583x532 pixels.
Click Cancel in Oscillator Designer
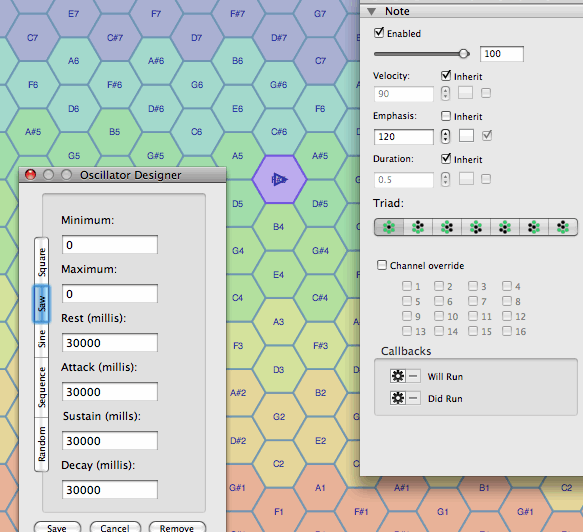pos(115,528)
